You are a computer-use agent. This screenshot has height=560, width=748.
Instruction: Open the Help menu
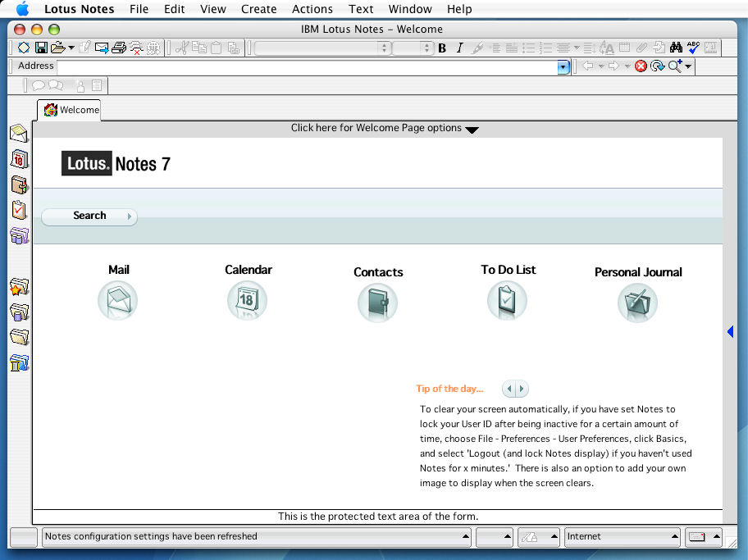coord(459,9)
